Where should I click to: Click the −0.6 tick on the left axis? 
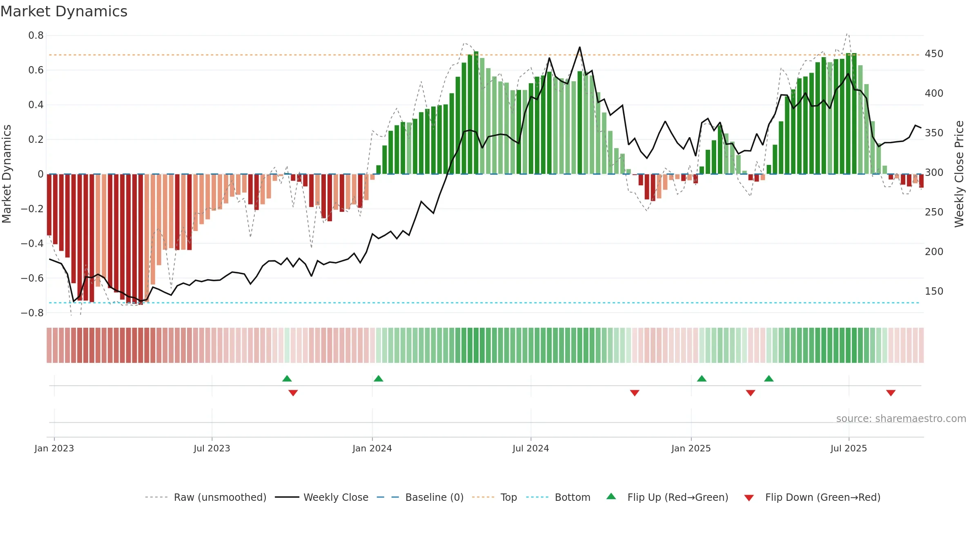coord(32,278)
